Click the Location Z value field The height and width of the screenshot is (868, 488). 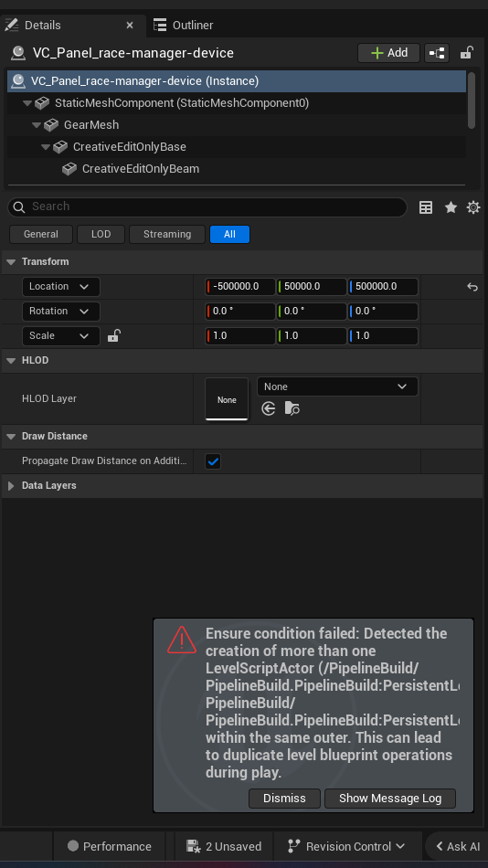click(x=383, y=287)
